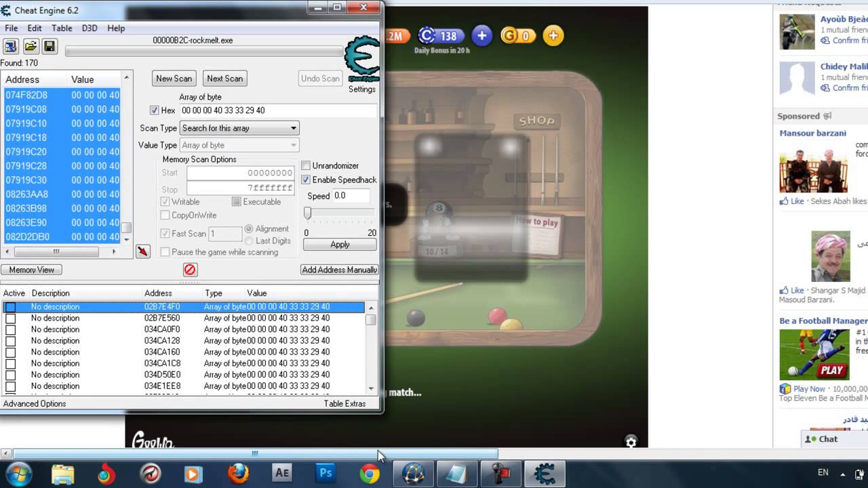The width and height of the screenshot is (868, 488).
Task: Click the hex array value input field
Action: tap(278, 110)
